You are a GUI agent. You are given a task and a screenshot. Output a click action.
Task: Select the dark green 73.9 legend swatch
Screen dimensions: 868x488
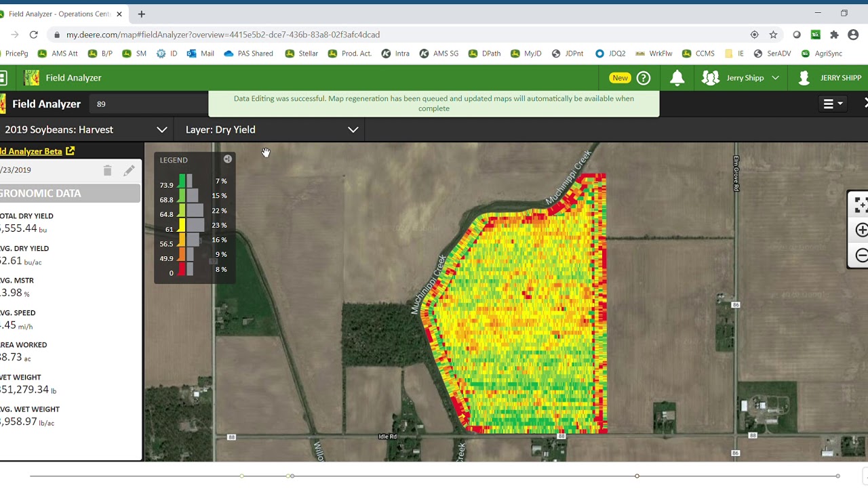pyautogui.click(x=182, y=181)
